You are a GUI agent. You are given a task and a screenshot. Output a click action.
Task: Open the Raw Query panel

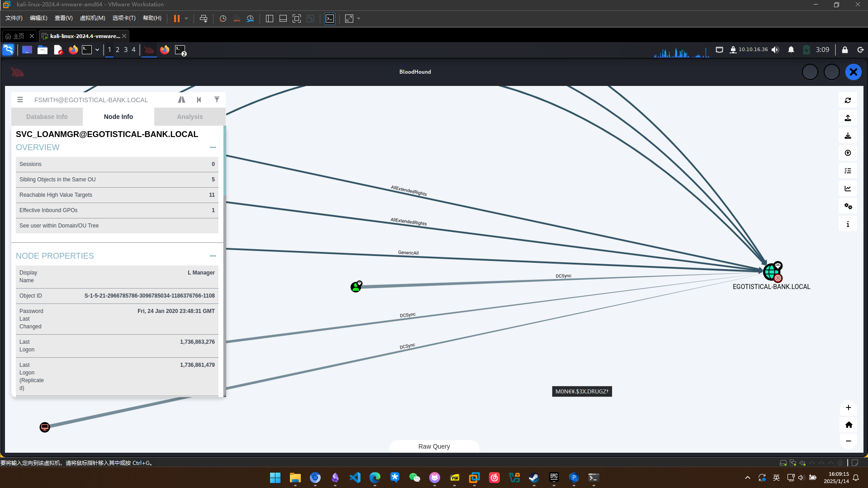(434, 446)
